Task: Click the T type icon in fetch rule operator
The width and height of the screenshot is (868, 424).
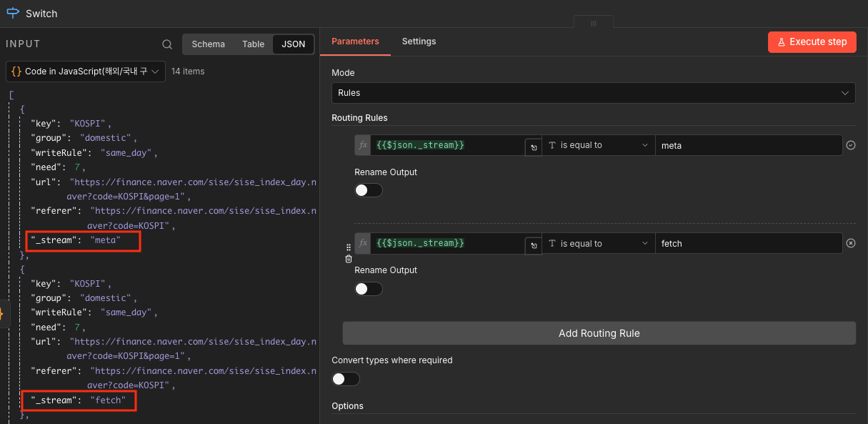Action: [552, 243]
